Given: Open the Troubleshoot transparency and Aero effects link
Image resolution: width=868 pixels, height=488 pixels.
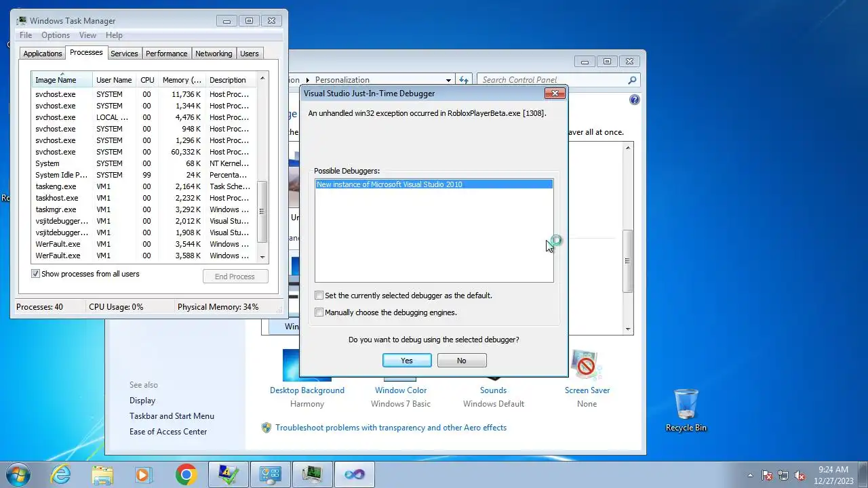Looking at the screenshot, I should [x=391, y=428].
